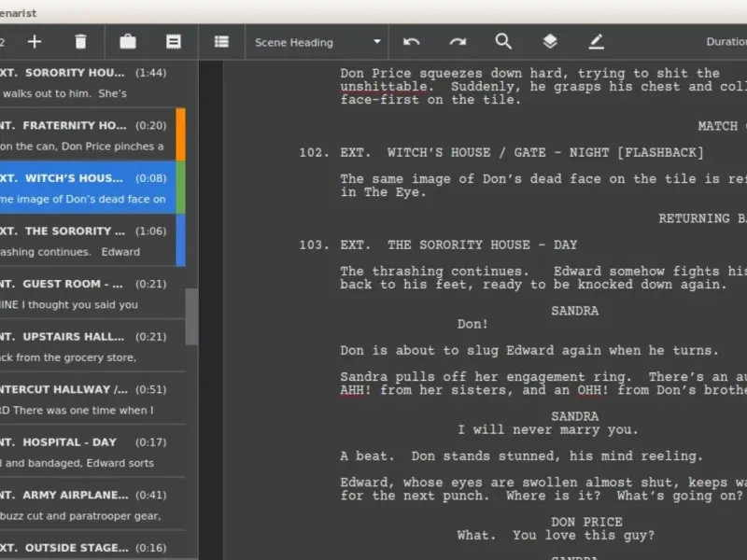Screen dimensions: 747x560
Task: Click scene number 102.
Action: [314, 152]
